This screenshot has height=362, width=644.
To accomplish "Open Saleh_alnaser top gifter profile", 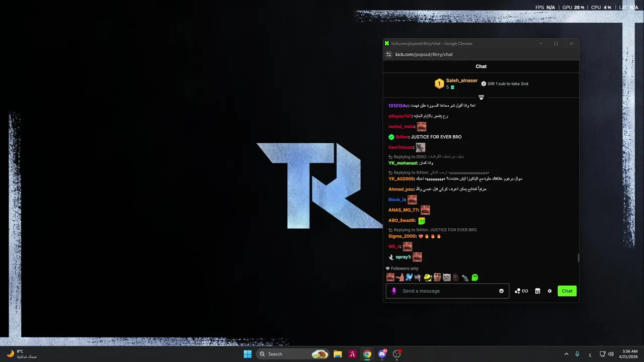I will [x=461, y=80].
